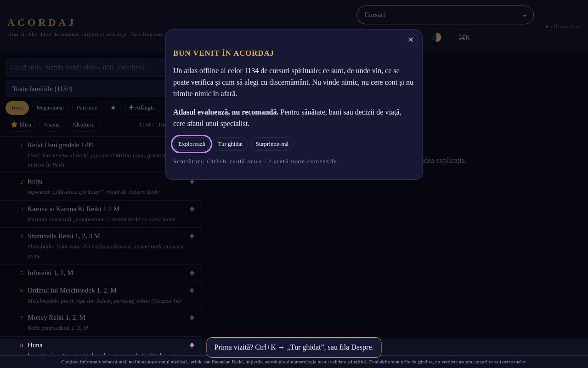Open Money Reiki 1, 2, M entry

click(x=101, y=322)
